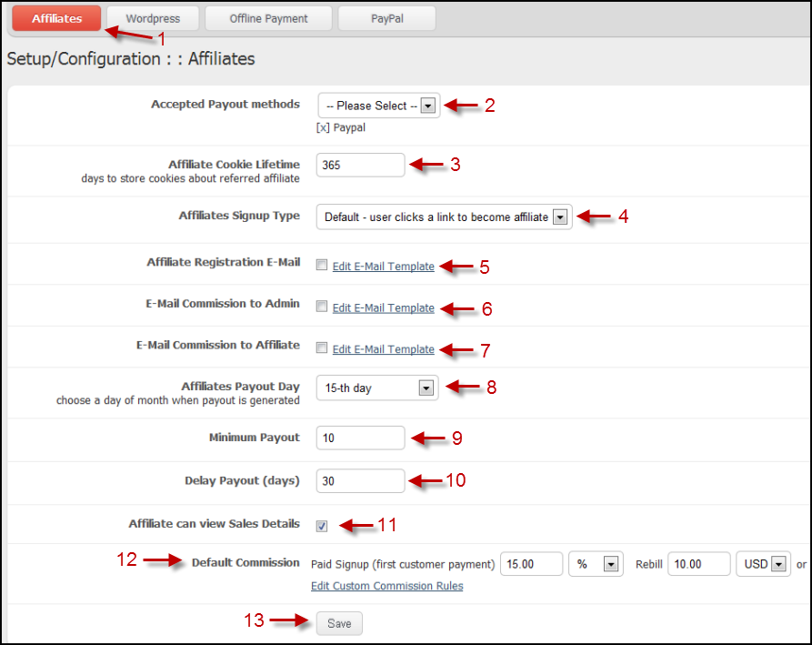Remove Paypal via the [x] icon
The width and height of the screenshot is (812, 645).
click(x=322, y=127)
